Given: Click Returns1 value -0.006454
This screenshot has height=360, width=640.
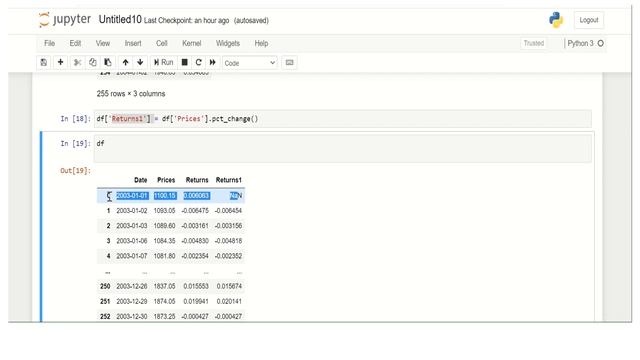Looking at the screenshot, I should pyautogui.click(x=228, y=211).
